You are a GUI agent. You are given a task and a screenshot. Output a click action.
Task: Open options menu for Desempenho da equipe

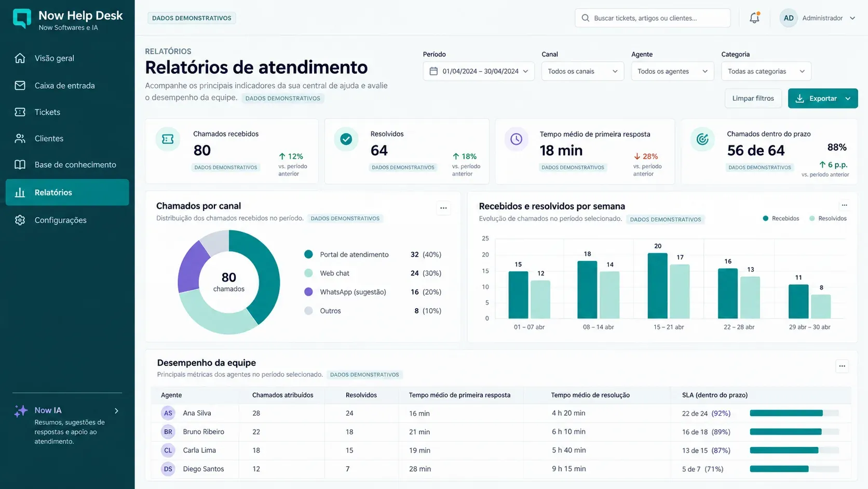[x=842, y=366]
